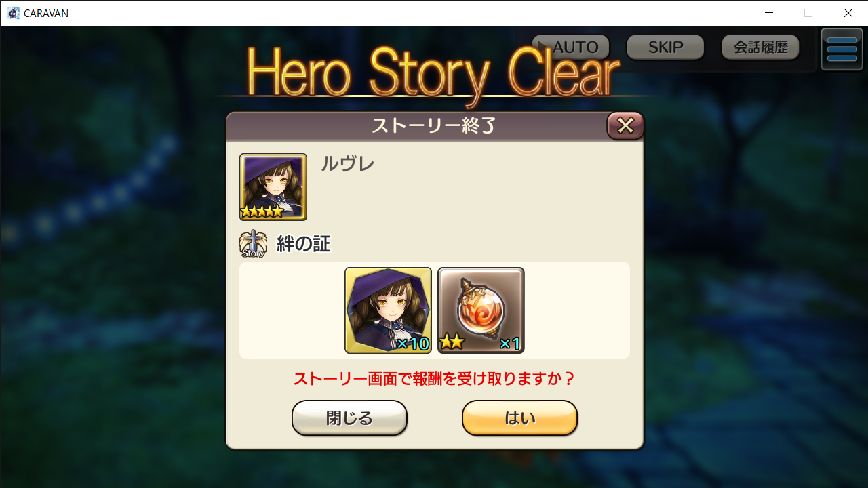The width and height of the screenshot is (868, 488).
Task: Click the Story bond emblem icon
Action: click(253, 245)
